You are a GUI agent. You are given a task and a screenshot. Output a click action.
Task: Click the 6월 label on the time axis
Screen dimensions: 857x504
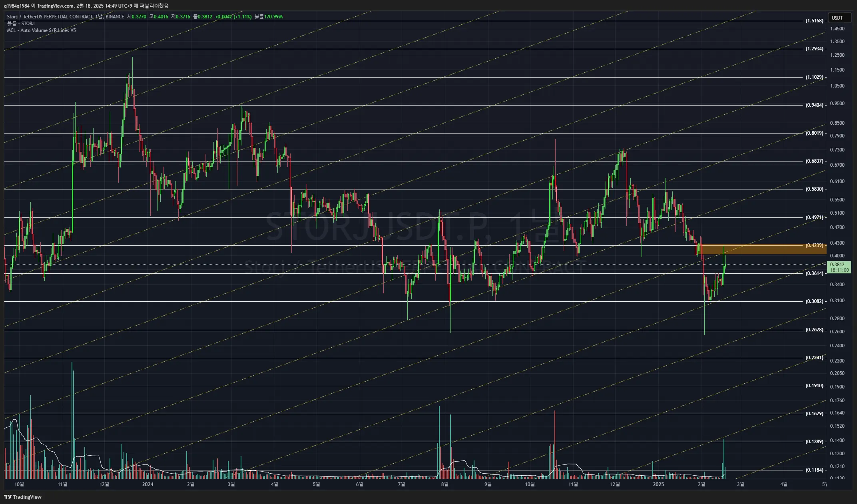pyautogui.click(x=359, y=484)
